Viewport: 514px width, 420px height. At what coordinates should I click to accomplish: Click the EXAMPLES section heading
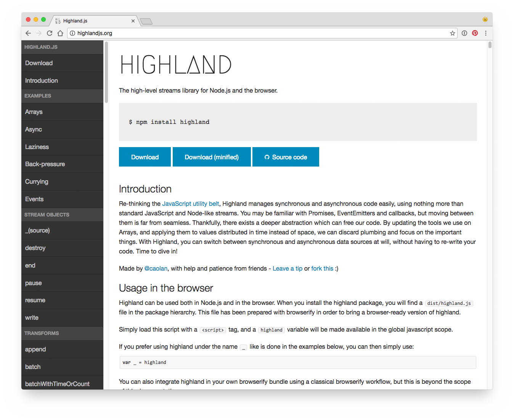pyautogui.click(x=62, y=96)
